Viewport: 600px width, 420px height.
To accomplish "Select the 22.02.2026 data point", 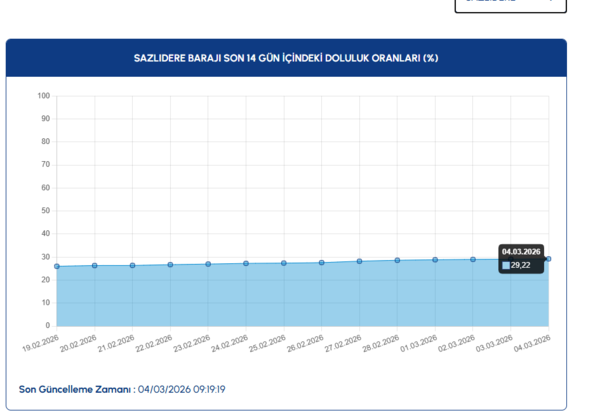I will [x=170, y=264].
